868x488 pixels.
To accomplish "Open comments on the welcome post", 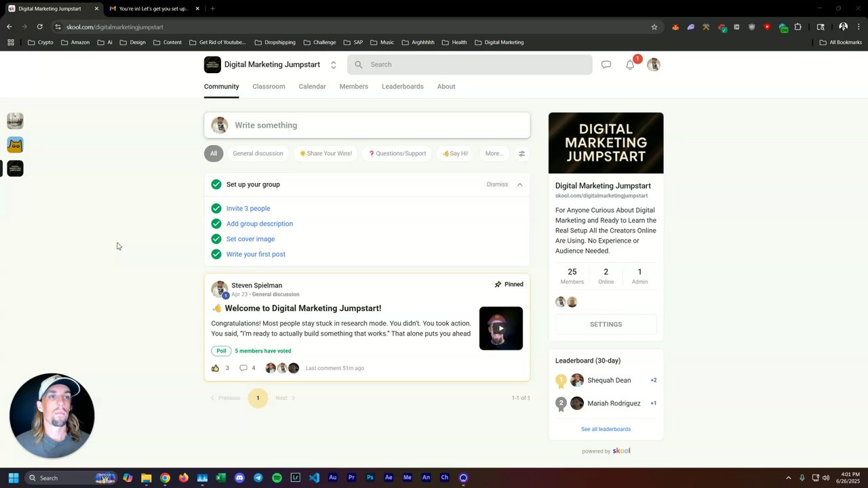I will [243, 368].
